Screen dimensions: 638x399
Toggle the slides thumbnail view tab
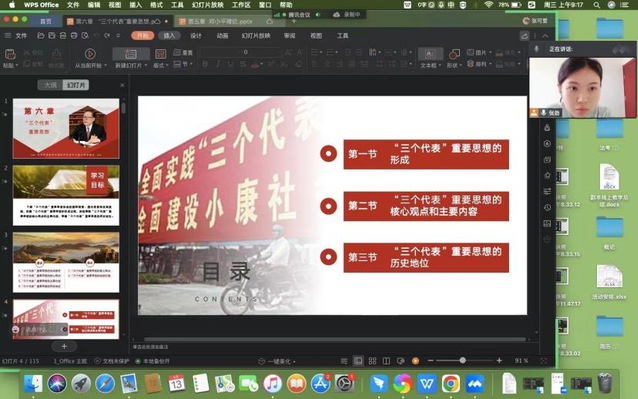[x=76, y=85]
